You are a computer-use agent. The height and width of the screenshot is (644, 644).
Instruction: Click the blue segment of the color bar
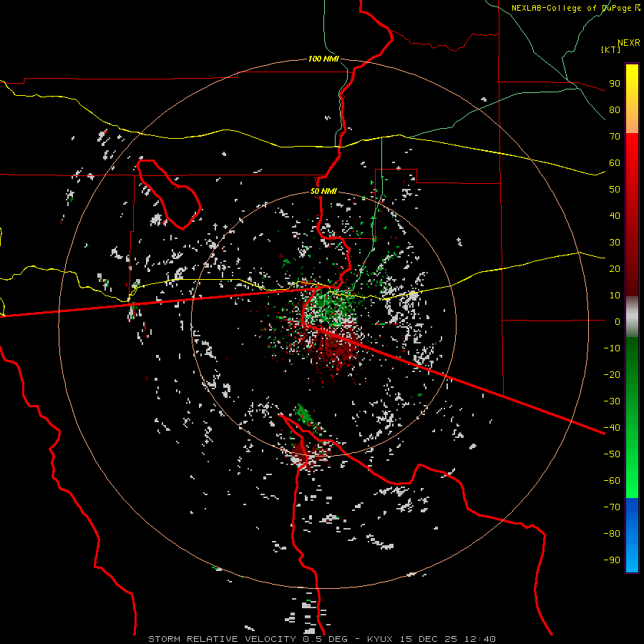[x=632, y=535]
